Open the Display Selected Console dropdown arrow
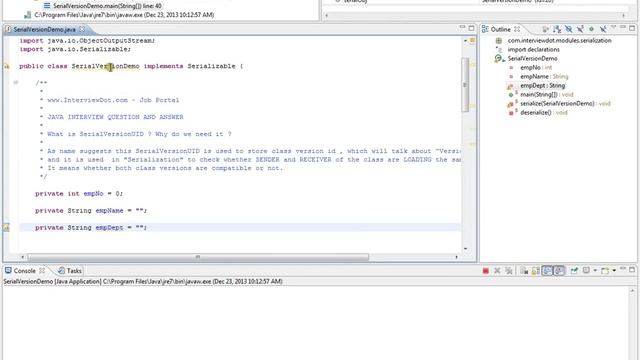The height and width of the screenshot is (360, 640). 595,271
